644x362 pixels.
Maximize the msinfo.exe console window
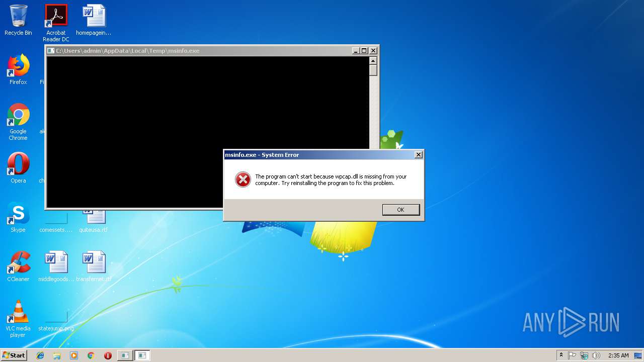(364, 51)
